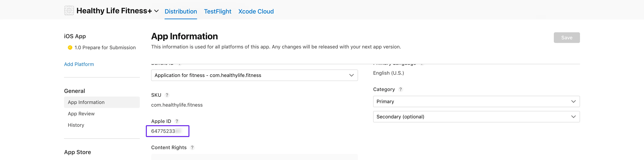Image resolution: width=644 pixels, height=160 pixels.
Task: Expand the Healthy Life Fitness+ app switcher chevron
Action: 156,11
